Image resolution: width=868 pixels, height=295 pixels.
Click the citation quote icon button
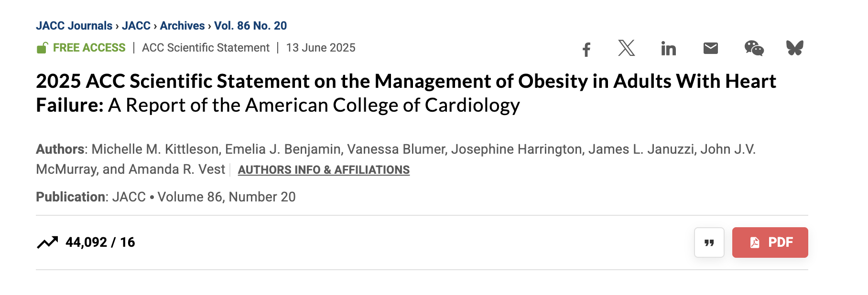click(709, 242)
